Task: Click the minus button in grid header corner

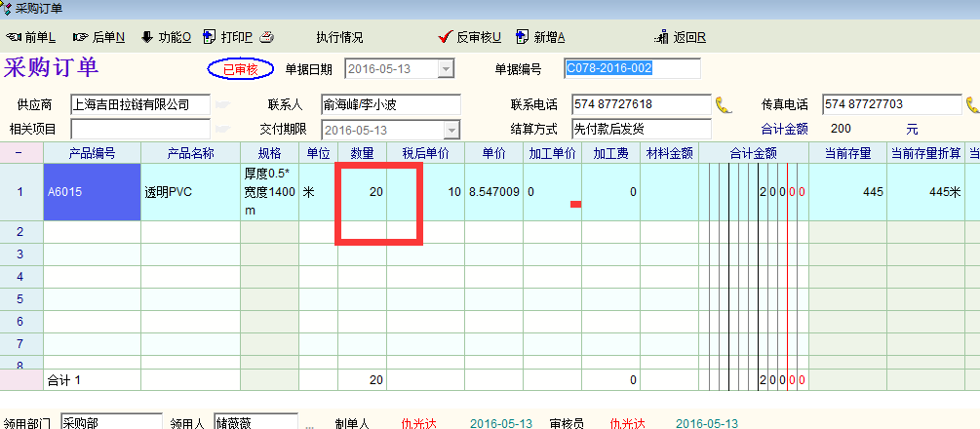Action: (20, 152)
